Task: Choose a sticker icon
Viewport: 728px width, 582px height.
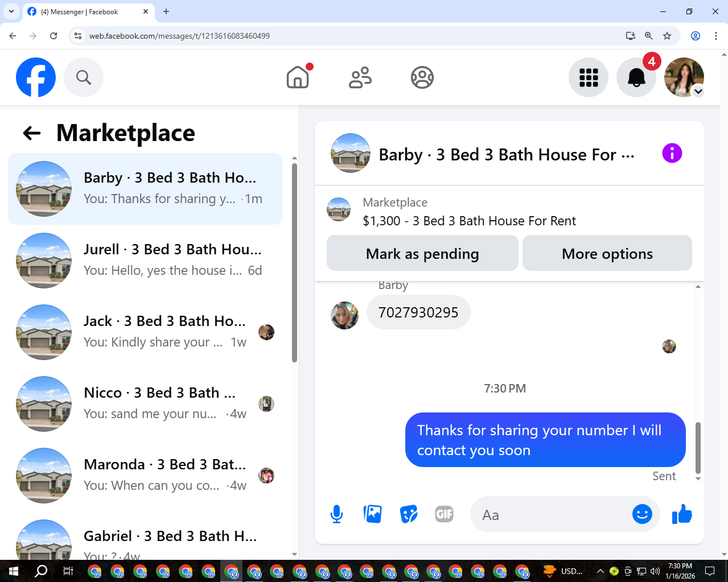Action: 409,514
